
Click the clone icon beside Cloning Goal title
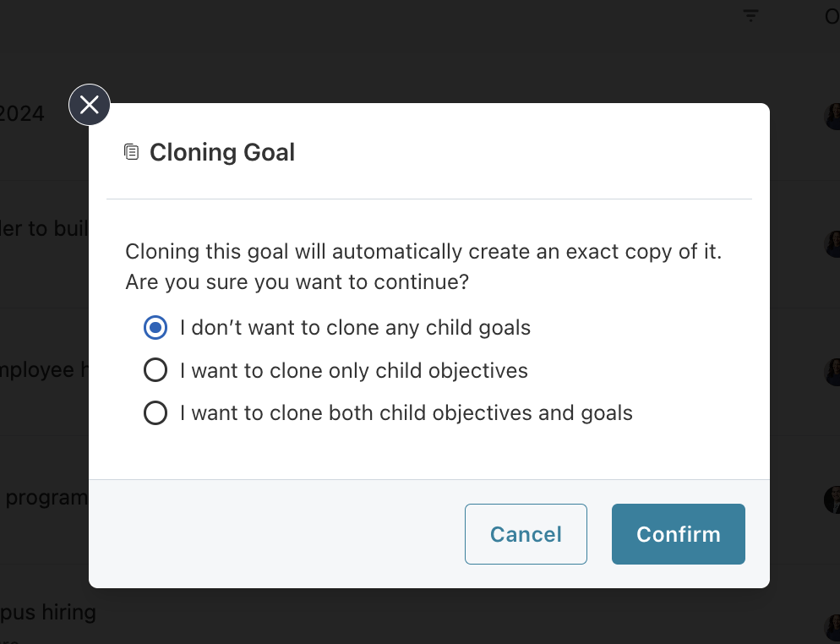(131, 152)
